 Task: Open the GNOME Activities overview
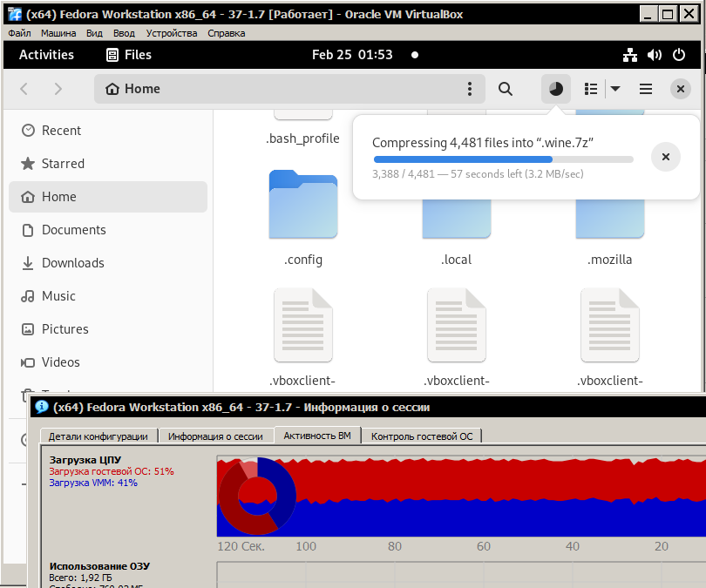(x=46, y=55)
